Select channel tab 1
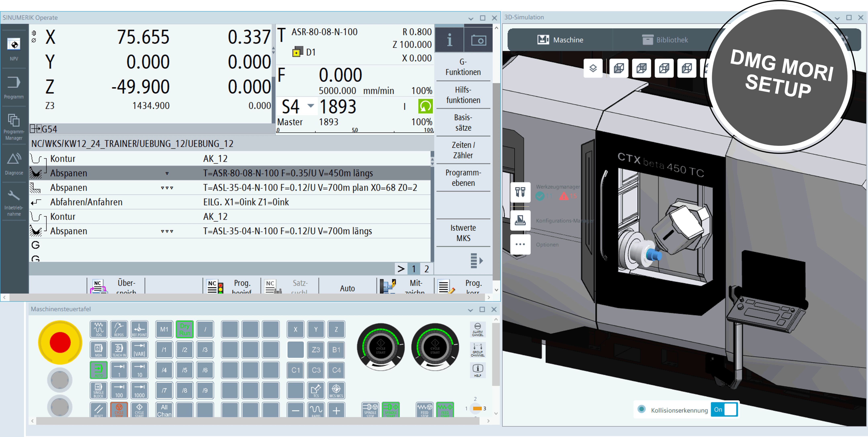 click(414, 269)
